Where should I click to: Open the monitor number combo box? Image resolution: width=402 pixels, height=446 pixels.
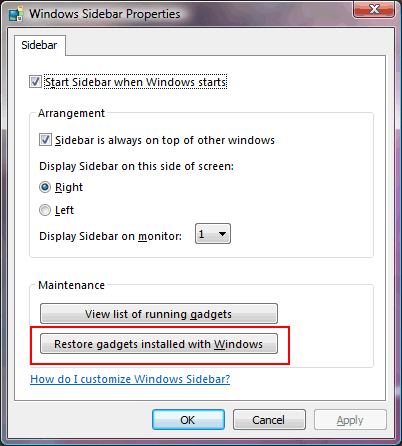click(x=213, y=234)
